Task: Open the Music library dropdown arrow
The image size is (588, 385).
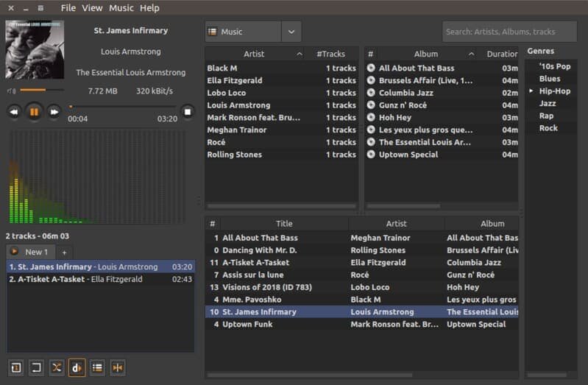Action: coord(291,32)
